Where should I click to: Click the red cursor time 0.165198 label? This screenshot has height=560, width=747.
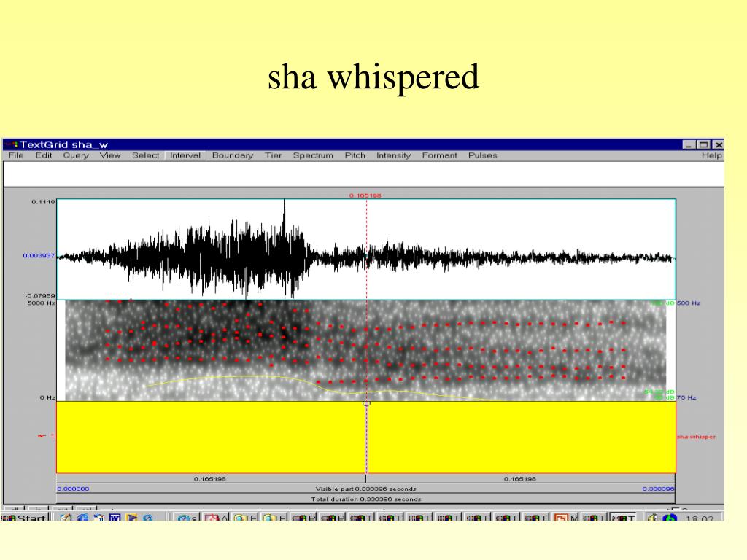click(365, 195)
